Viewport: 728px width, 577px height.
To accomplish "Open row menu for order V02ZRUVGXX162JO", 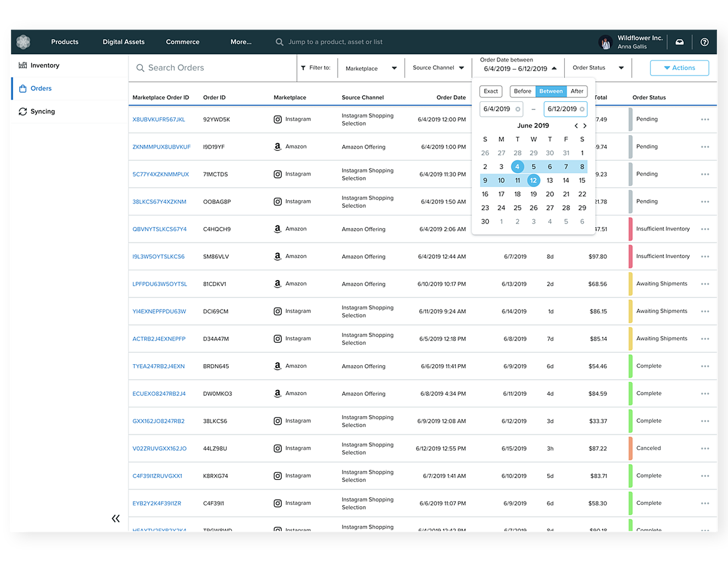I will [705, 448].
